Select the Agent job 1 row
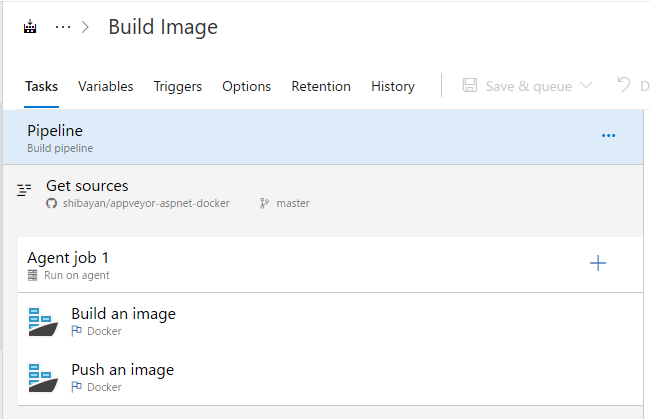Viewport: 650px width, 419px height. tap(300, 265)
